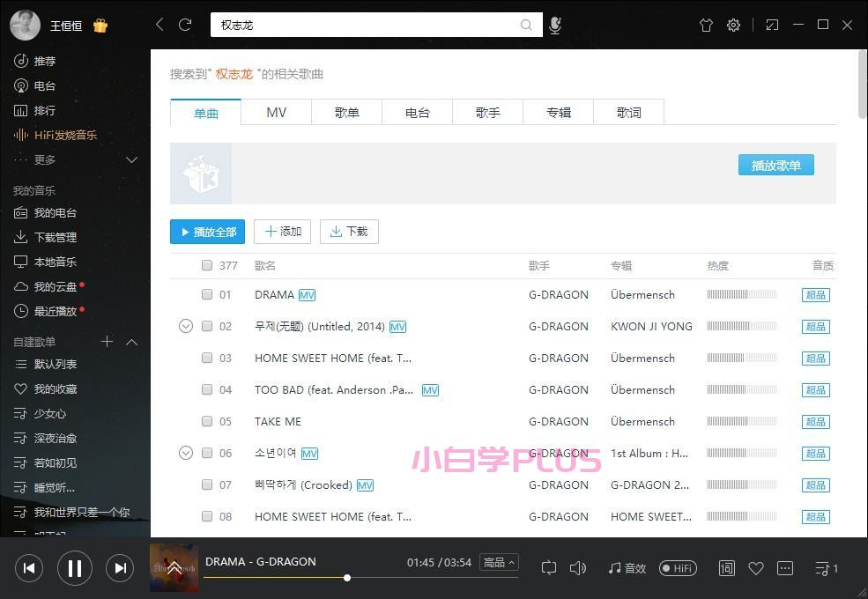This screenshot has width=868, height=599.
Task: Click the search magnifier icon
Action: [526, 25]
